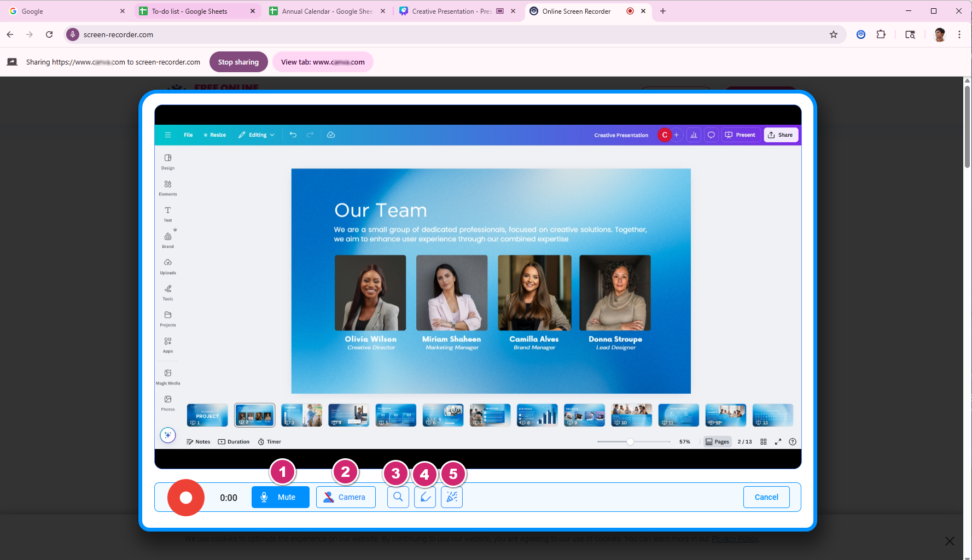972x560 pixels.
Task: Select the drawing pen tool
Action: click(425, 497)
